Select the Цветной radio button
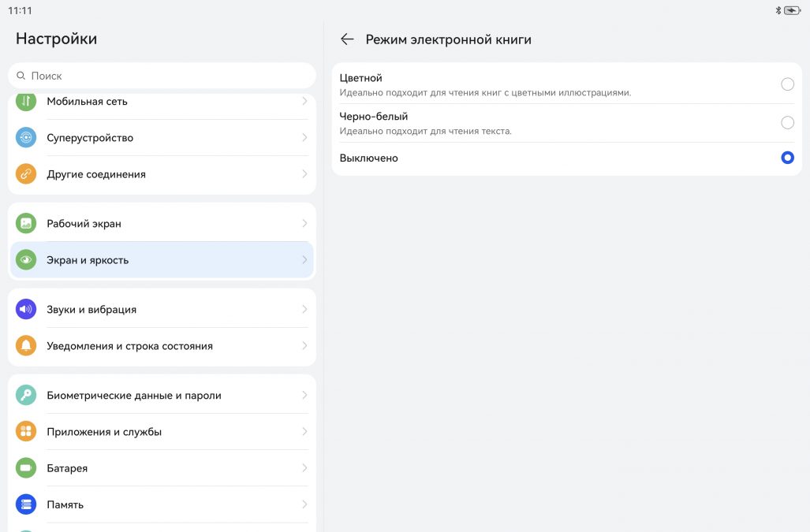810x532 pixels. (787, 84)
